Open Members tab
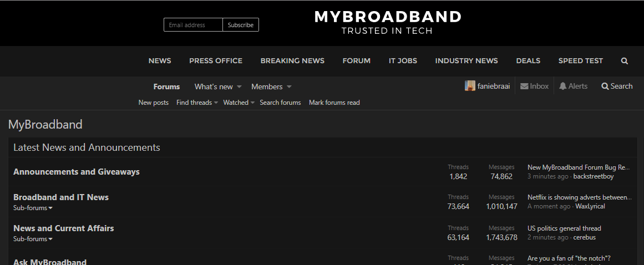This screenshot has width=644, height=265. 267,86
